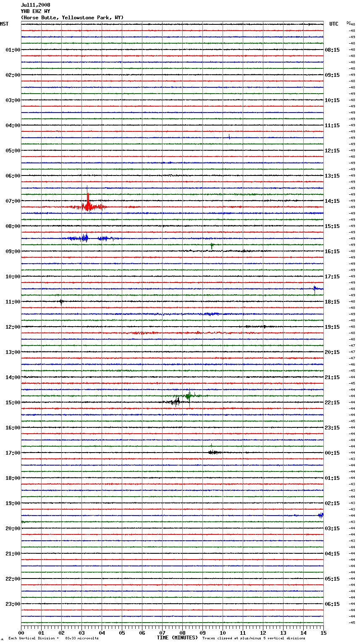
Task: Click the blue burst ending the 19:30 trace
Action: click(x=321, y=515)
